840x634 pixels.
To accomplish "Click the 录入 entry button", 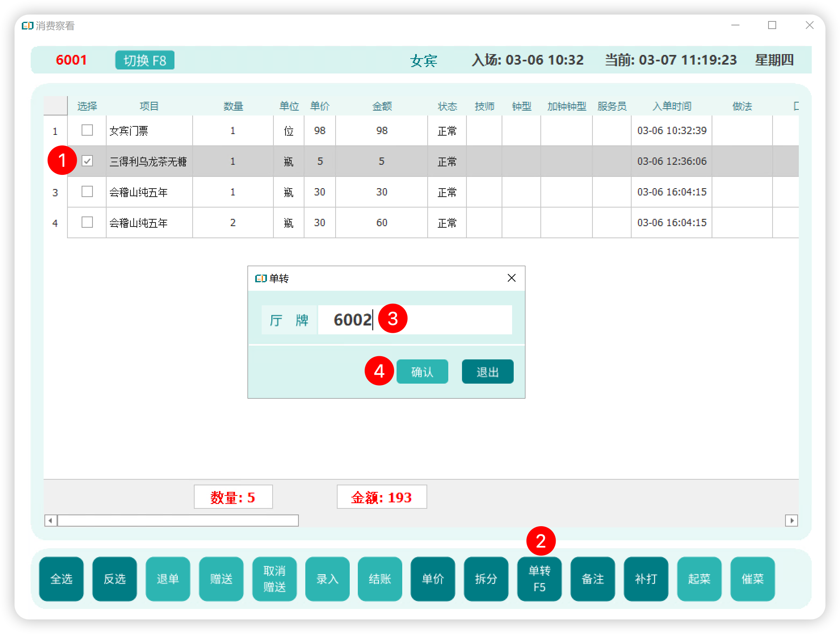I will (x=328, y=579).
